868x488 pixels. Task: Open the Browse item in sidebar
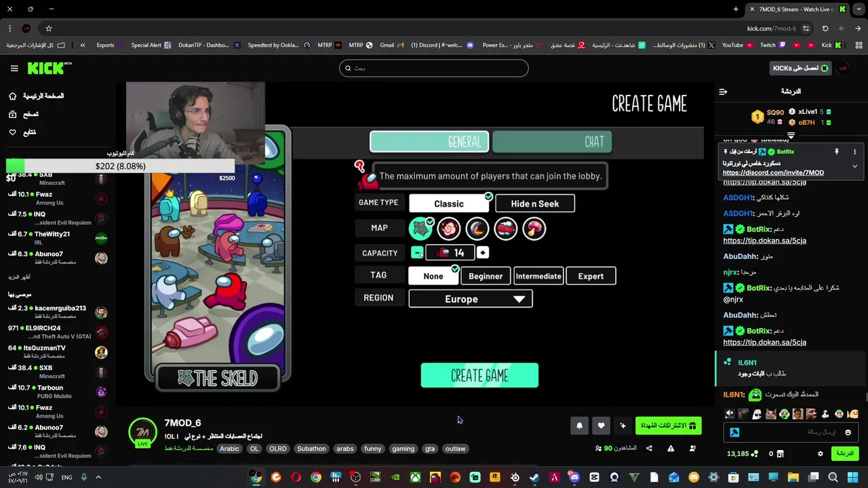(24, 115)
